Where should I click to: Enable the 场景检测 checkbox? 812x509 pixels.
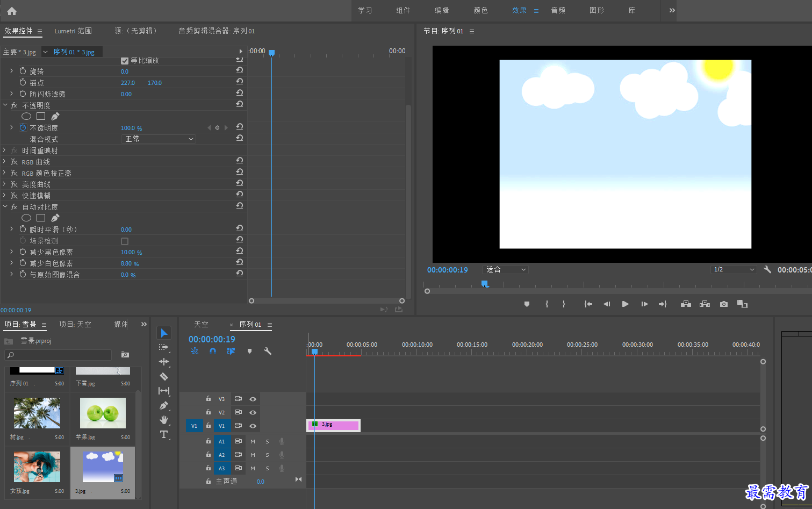click(125, 241)
